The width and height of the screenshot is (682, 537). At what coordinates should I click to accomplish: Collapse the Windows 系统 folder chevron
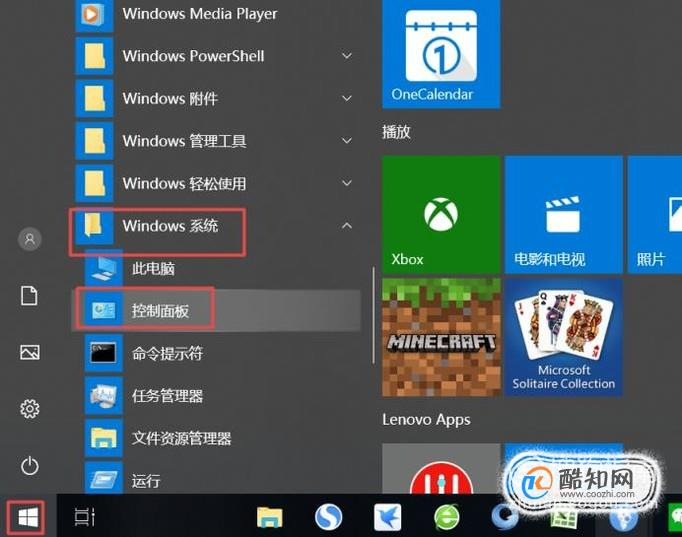coord(347,226)
